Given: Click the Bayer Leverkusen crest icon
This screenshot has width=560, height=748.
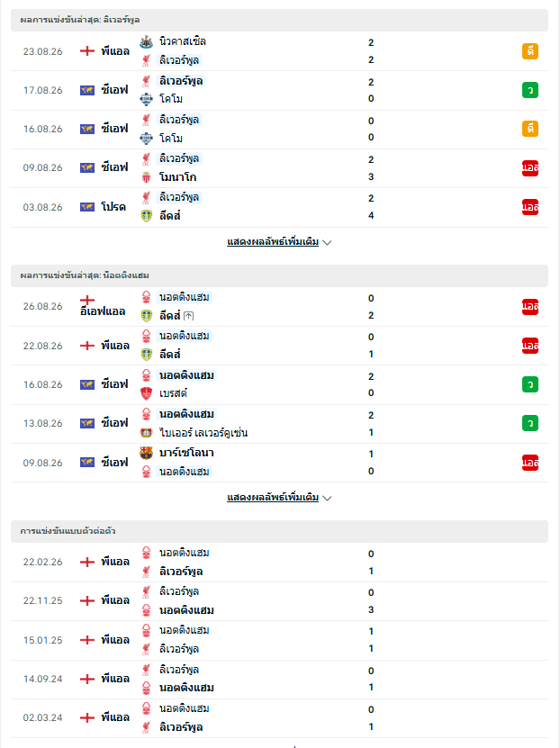Looking at the screenshot, I should point(146,433).
